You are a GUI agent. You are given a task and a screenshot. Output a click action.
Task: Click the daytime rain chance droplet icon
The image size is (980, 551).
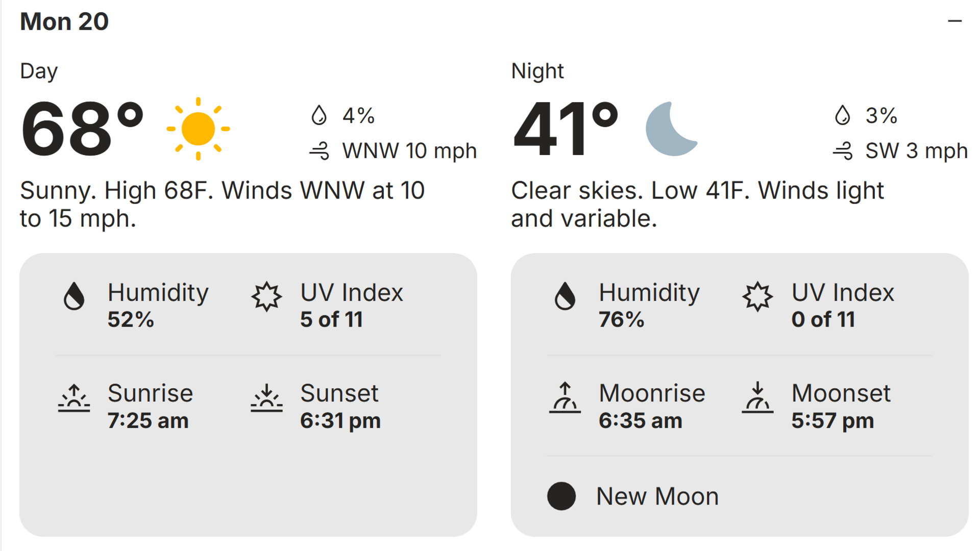[319, 115]
